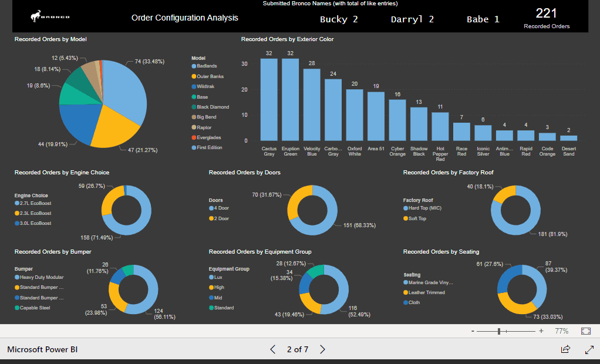Select Heavy Duty Modular bumper legend entry
Viewport: 600px width, 364px height.
tap(39, 277)
